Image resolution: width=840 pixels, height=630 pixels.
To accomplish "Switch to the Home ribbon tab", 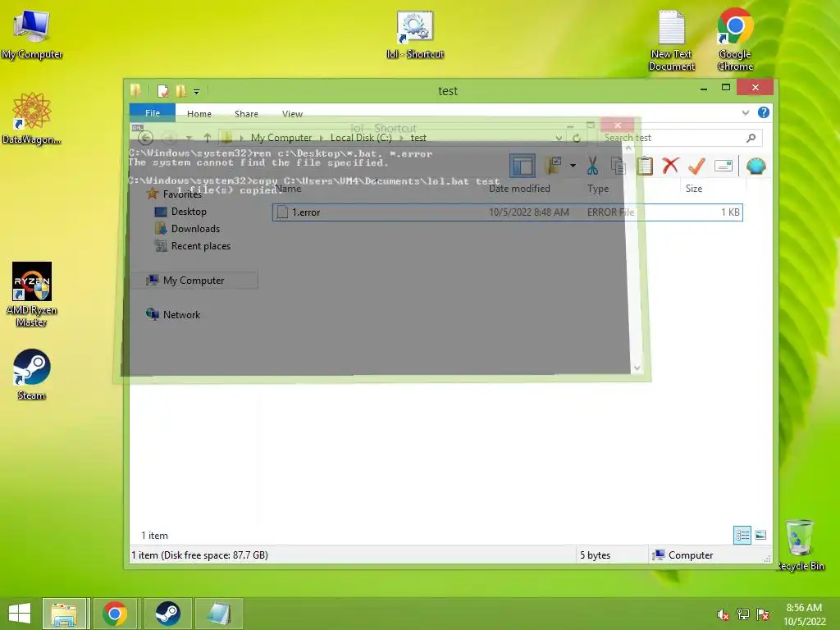I will (x=199, y=113).
